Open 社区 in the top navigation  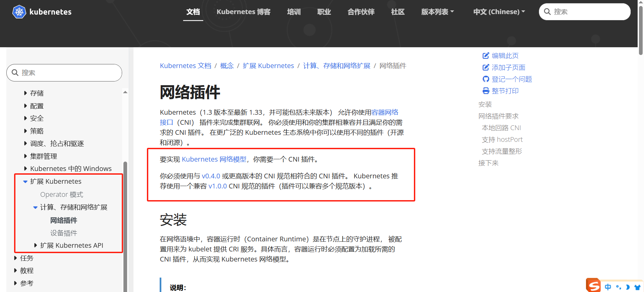(398, 12)
